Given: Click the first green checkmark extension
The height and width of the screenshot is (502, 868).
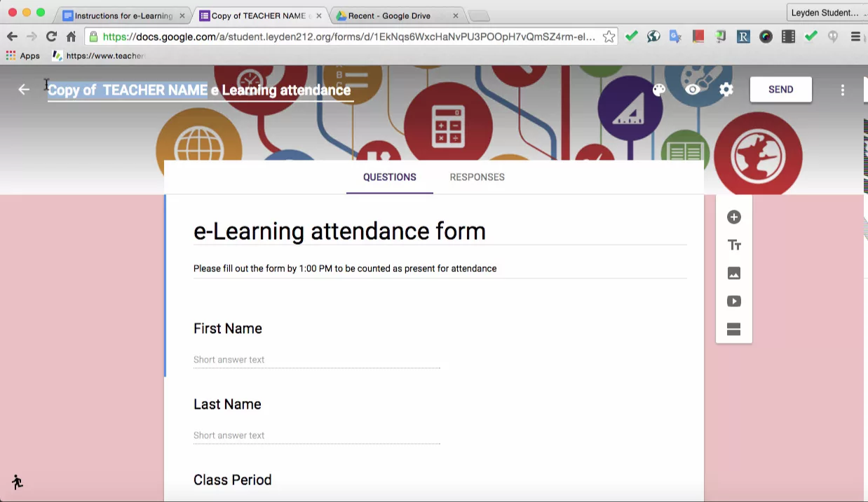Looking at the screenshot, I should tap(632, 36).
